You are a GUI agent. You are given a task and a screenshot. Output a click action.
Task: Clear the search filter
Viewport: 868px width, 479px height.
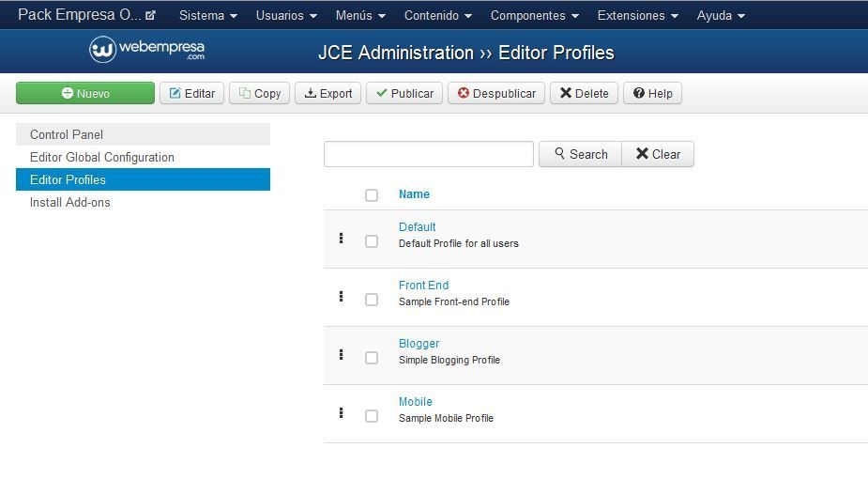[x=658, y=154]
